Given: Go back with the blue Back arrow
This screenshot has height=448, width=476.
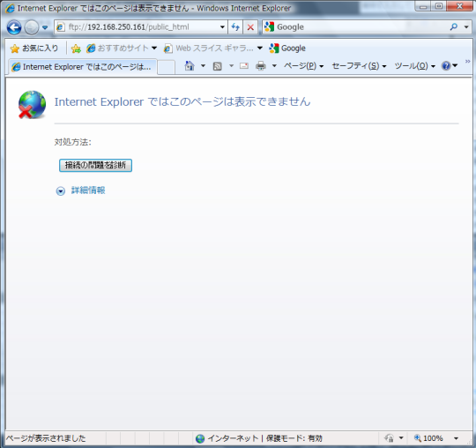Looking at the screenshot, I should point(14,27).
